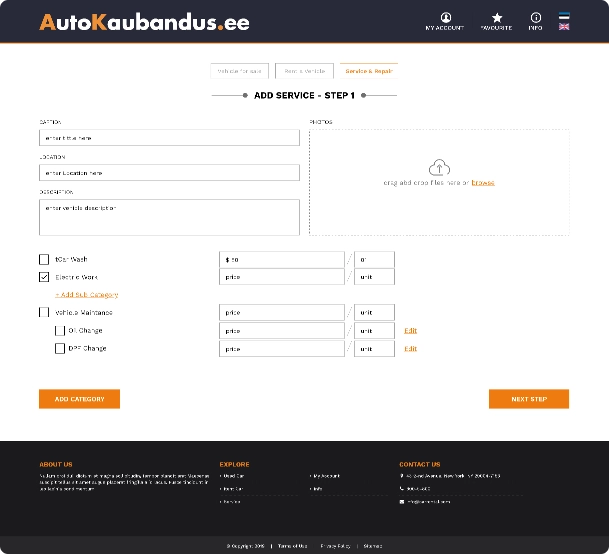The width and height of the screenshot is (609, 554).
Task: Open Sitemap footer link
Action: (373, 546)
